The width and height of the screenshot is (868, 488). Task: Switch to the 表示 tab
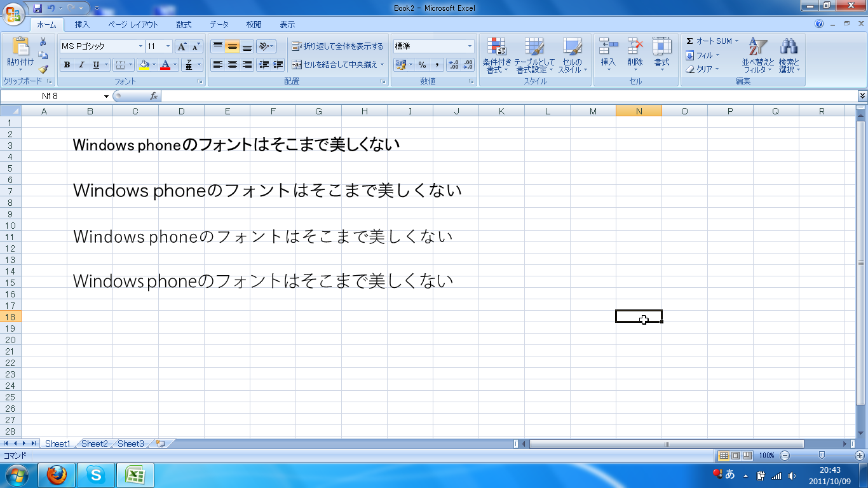[x=287, y=25]
